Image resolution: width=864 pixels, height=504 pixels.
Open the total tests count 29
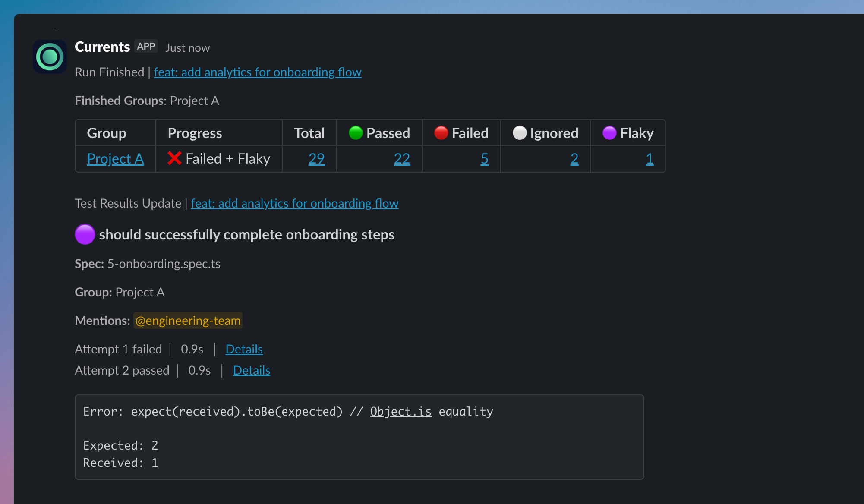tap(316, 159)
